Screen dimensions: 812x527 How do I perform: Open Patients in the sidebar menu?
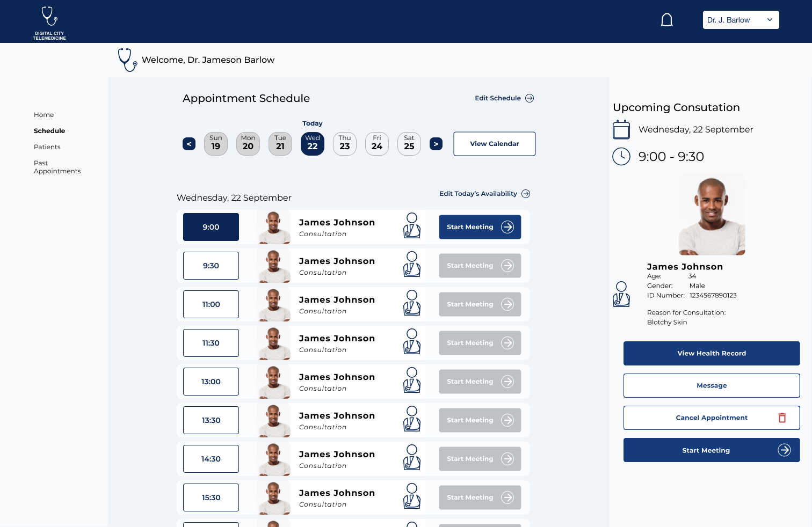[47, 147]
